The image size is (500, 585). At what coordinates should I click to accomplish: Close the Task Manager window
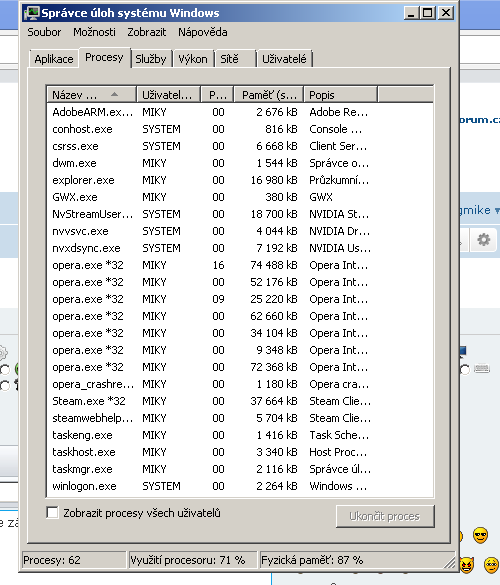point(446,13)
